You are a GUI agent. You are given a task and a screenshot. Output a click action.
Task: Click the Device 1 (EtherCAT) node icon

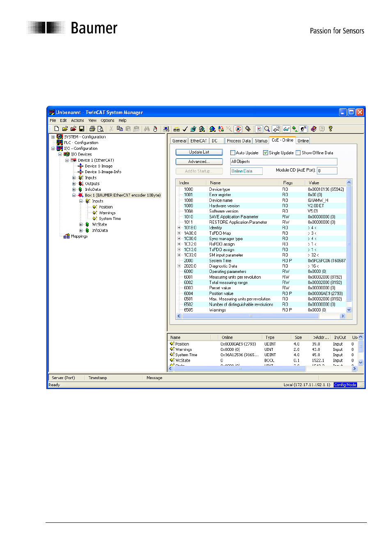pyautogui.click(x=73, y=160)
